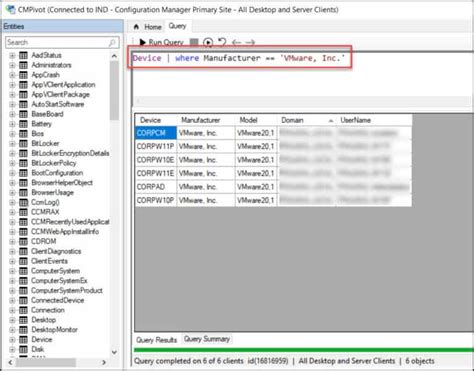The image size is (474, 371).
Task: Sort results by the UserName column header
Action: (374, 120)
